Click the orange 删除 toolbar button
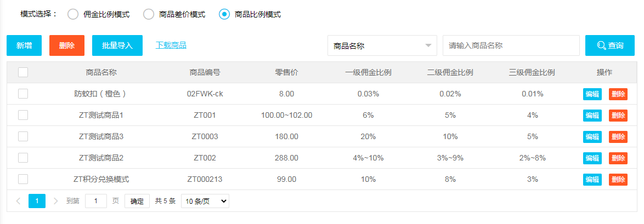Screen dimensions: 644x224 pos(66,45)
